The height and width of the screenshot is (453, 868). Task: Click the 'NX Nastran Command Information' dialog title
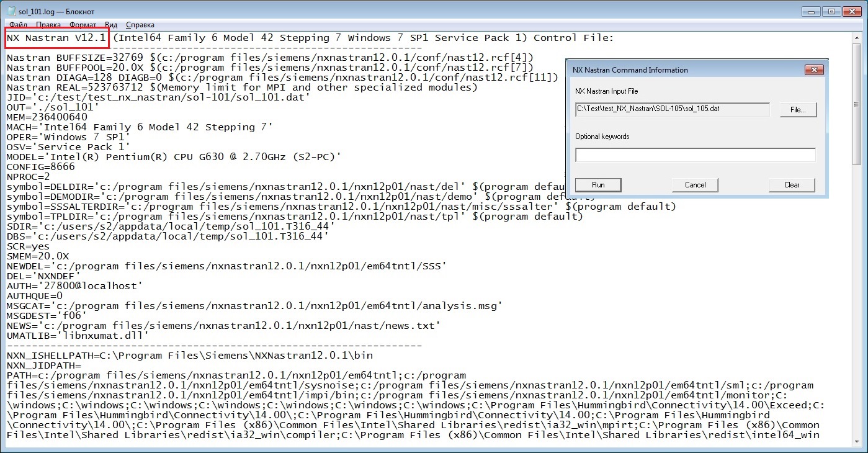(630, 70)
